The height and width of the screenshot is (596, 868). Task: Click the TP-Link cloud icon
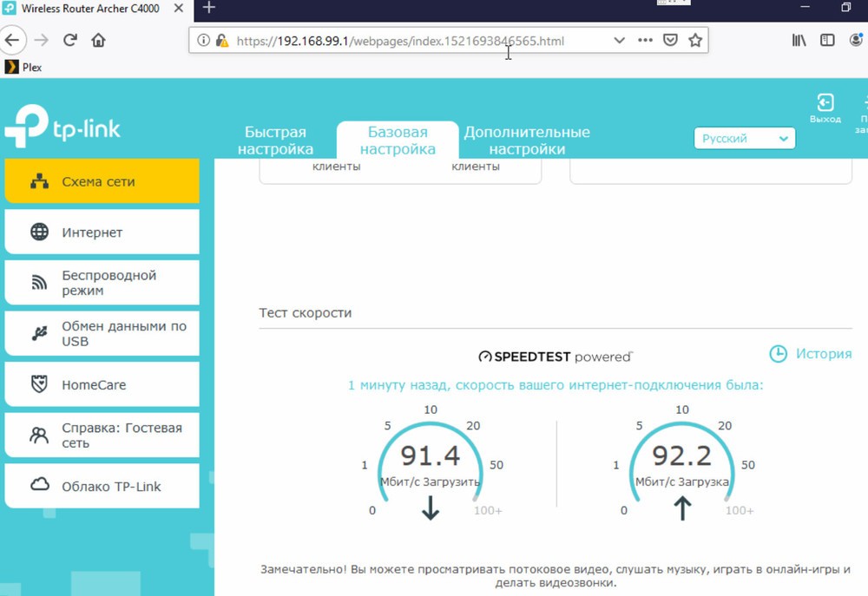pos(39,486)
